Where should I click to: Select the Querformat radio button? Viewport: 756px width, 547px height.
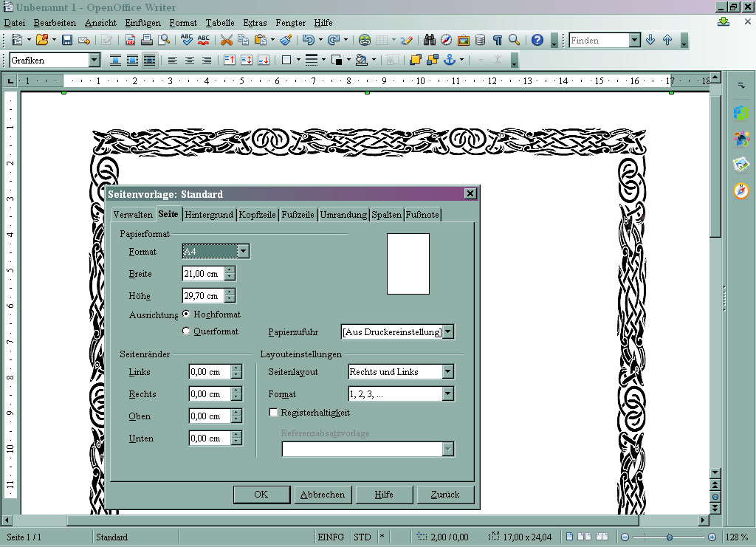(x=188, y=331)
